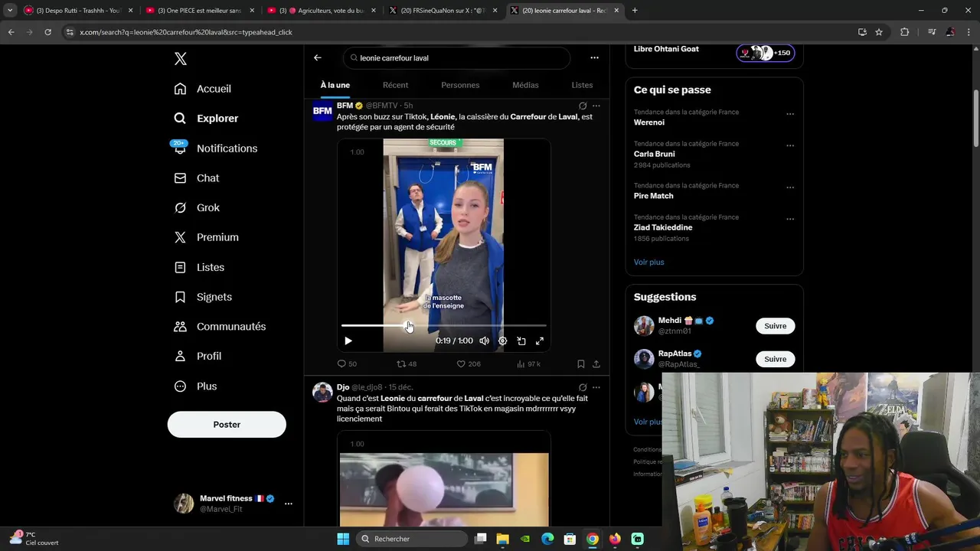Image resolution: width=980 pixels, height=551 pixels.
Task: Play the BFM video
Action: 348,341
